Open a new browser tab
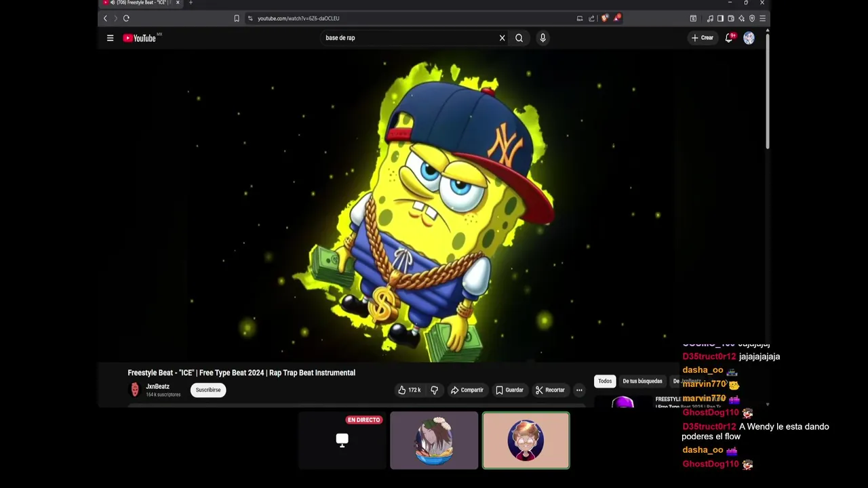 pos(191,3)
